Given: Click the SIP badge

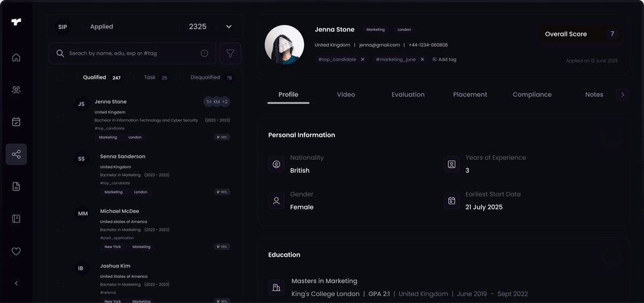Looking at the screenshot, I should (63, 26).
